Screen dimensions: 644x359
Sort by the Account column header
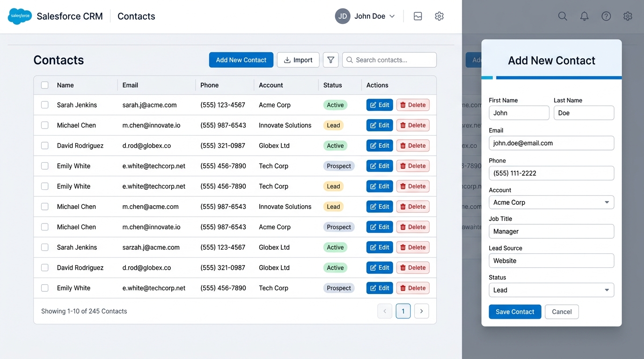point(271,85)
